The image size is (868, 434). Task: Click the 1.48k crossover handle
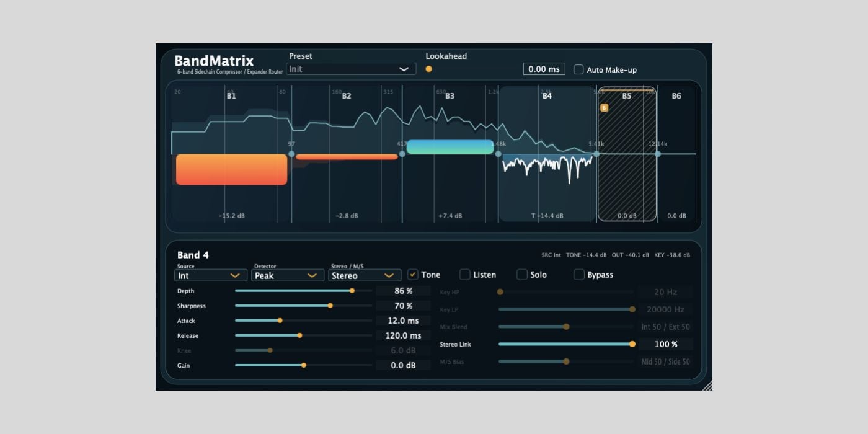point(498,154)
